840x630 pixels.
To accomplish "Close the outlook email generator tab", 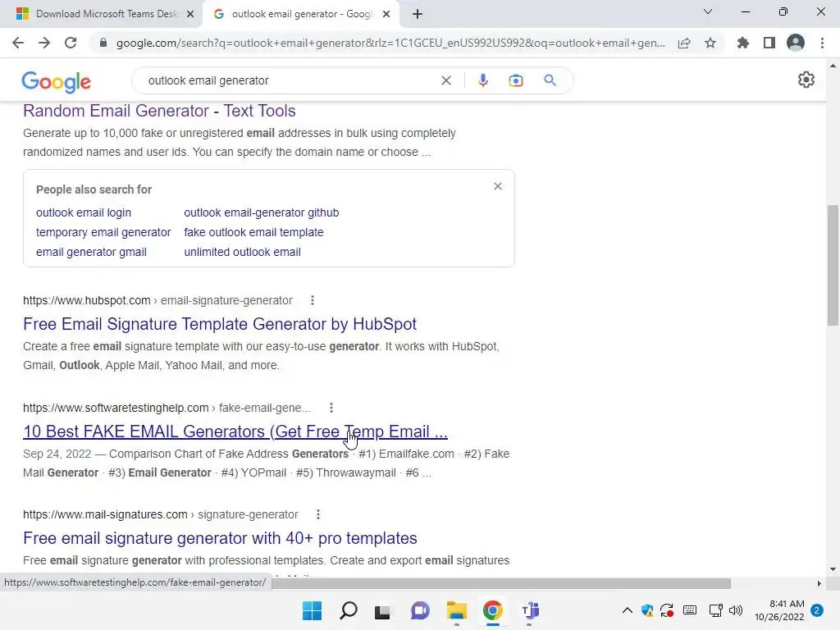I will (386, 15).
